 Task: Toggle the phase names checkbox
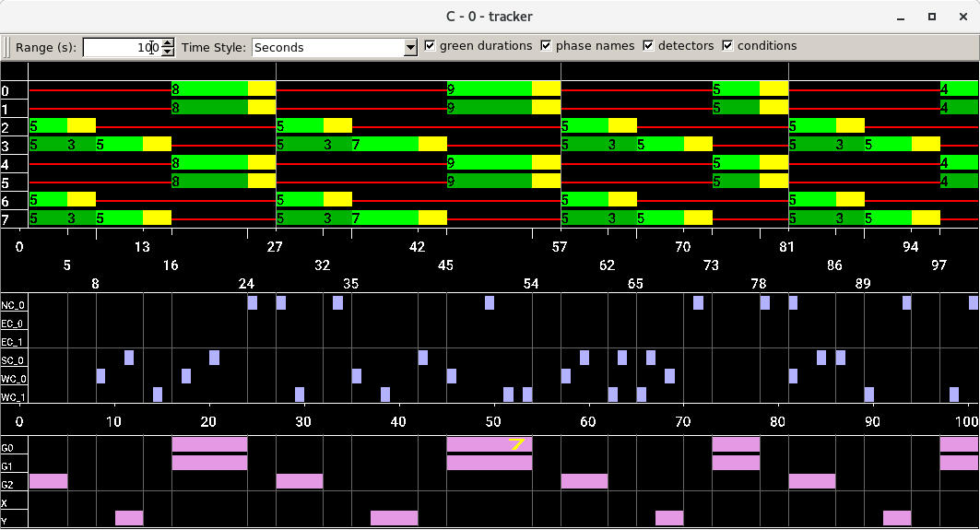point(546,45)
